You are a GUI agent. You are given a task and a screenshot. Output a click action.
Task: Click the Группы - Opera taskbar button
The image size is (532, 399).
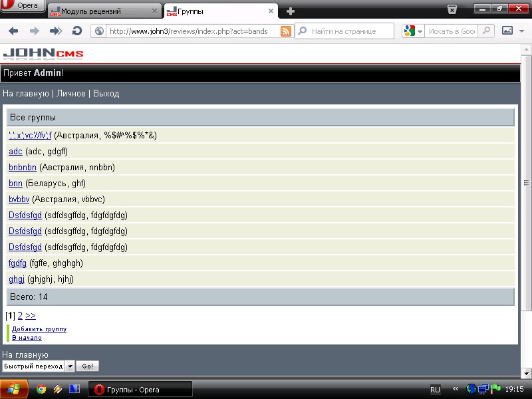[140, 389]
